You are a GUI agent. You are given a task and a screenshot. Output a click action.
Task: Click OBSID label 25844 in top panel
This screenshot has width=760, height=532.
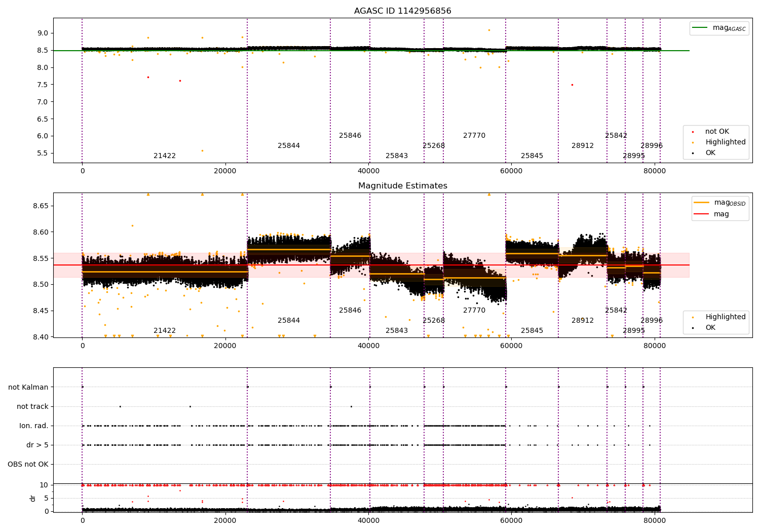pyautogui.click(x=289, y=146)
